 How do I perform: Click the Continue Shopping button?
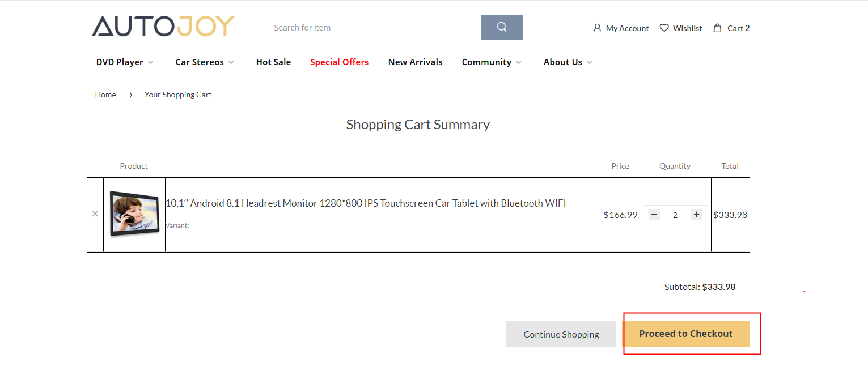561,334
